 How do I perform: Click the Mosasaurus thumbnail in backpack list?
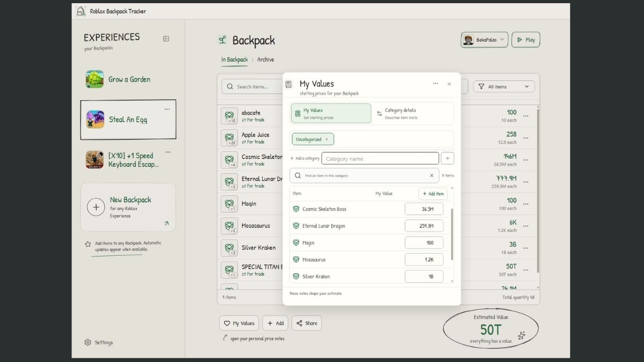click(x=229, y=226)
